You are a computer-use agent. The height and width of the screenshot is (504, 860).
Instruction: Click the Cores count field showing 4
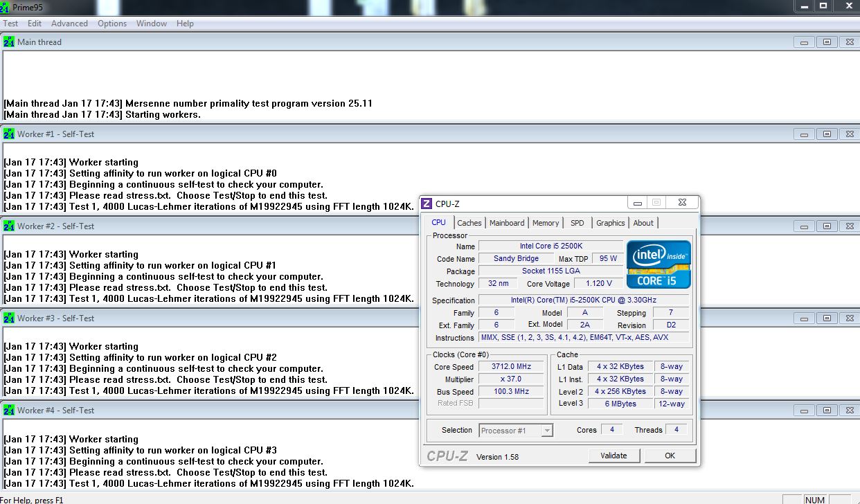(611, 430)
